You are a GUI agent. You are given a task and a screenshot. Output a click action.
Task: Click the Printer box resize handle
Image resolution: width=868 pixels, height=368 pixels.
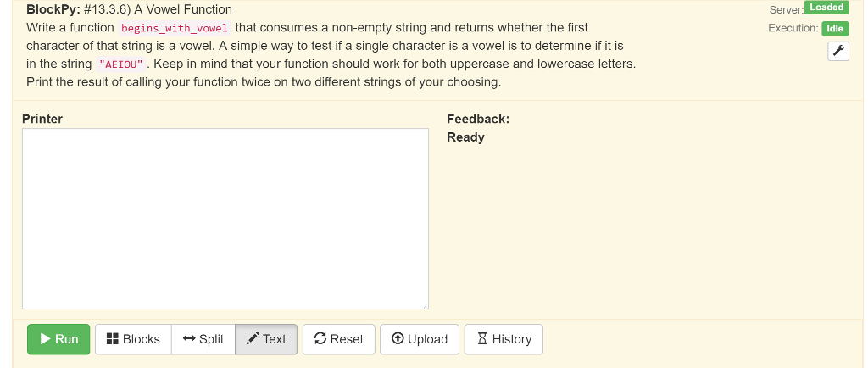coord(425,305)
